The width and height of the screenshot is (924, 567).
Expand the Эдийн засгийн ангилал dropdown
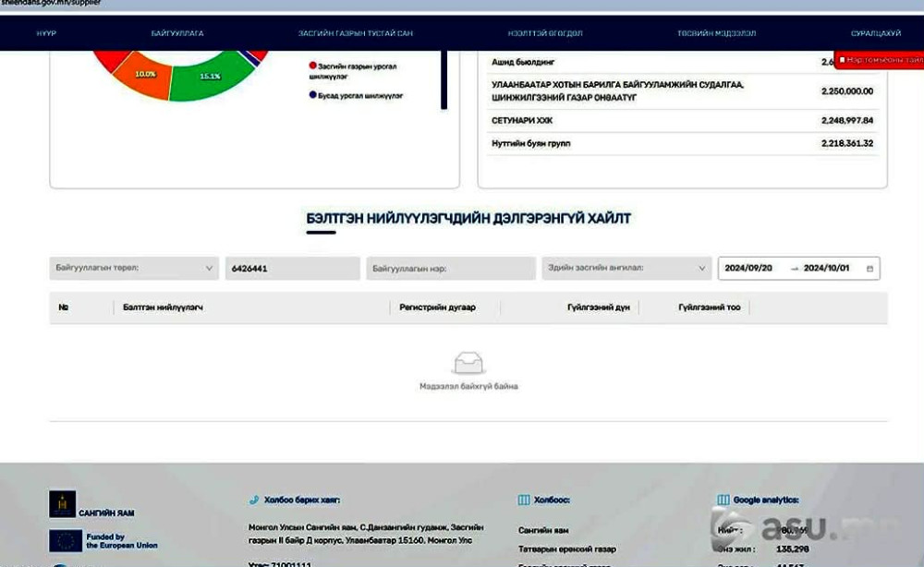626,269
